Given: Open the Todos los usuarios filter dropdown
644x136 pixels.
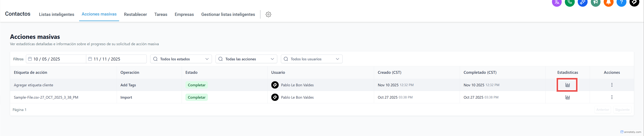Looking at the screenshot, I should tap(312, 59).
